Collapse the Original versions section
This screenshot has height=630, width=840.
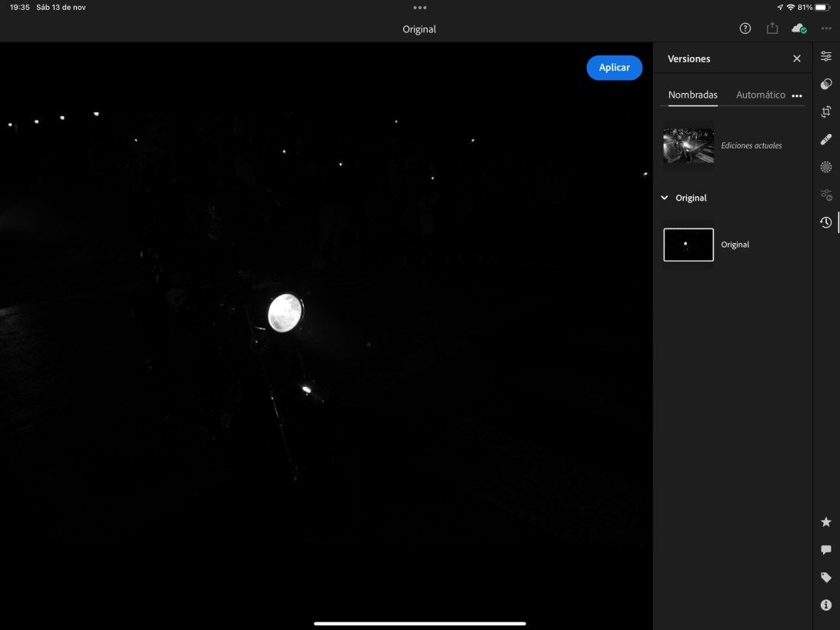coord(665,198)
